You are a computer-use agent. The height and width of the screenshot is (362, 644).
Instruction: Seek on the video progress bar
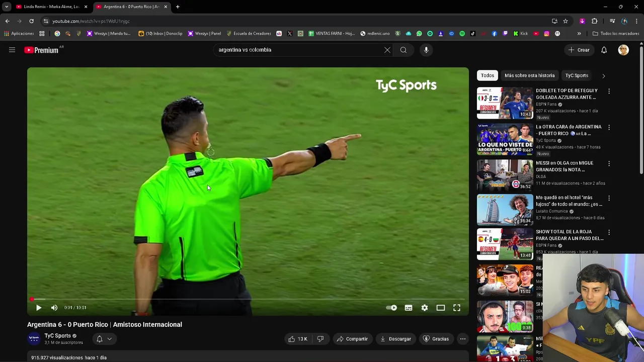248,299
